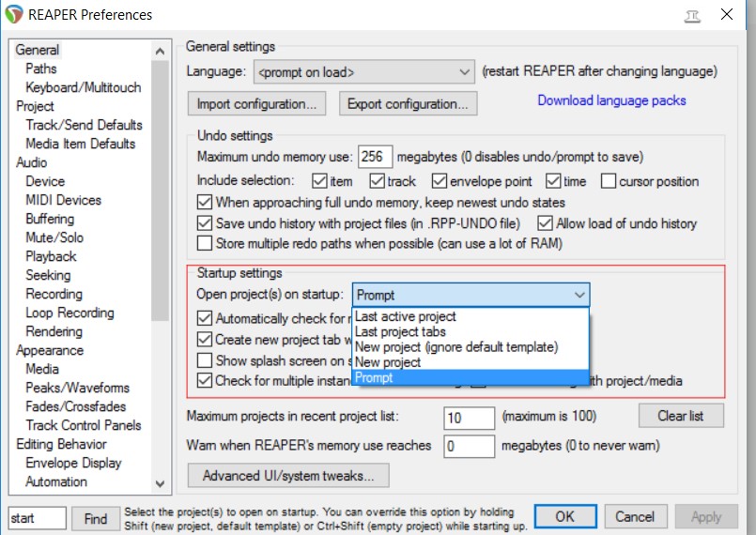
Task: Close the REAPER Preferences window
Action: click(x=727, y=14)
